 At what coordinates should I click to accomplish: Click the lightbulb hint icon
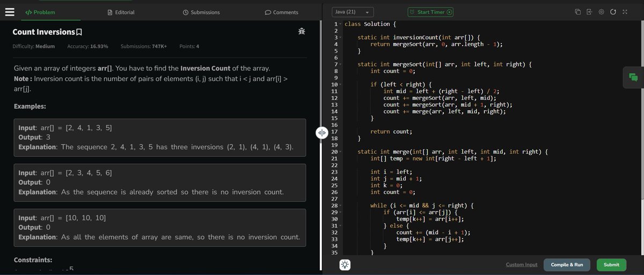click(x=345, y=265)
